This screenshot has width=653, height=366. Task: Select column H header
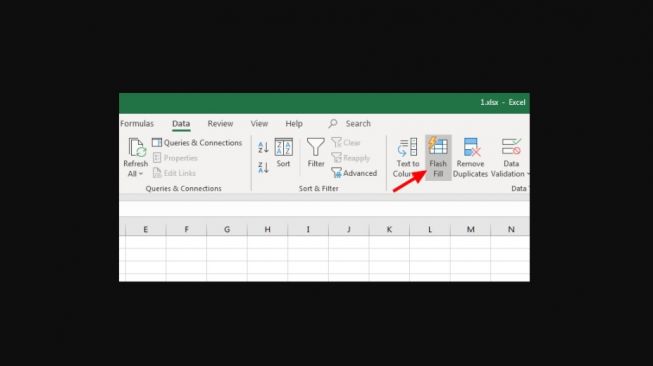267,229
